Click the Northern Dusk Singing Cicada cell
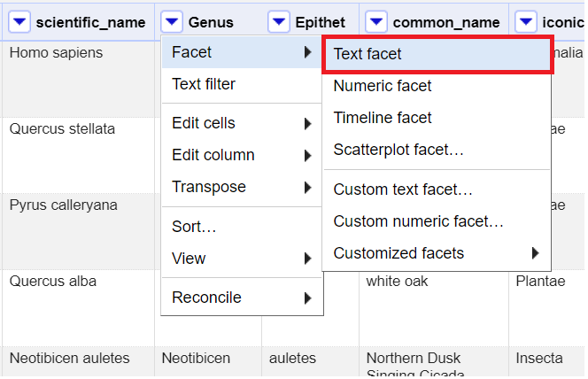 434,361
